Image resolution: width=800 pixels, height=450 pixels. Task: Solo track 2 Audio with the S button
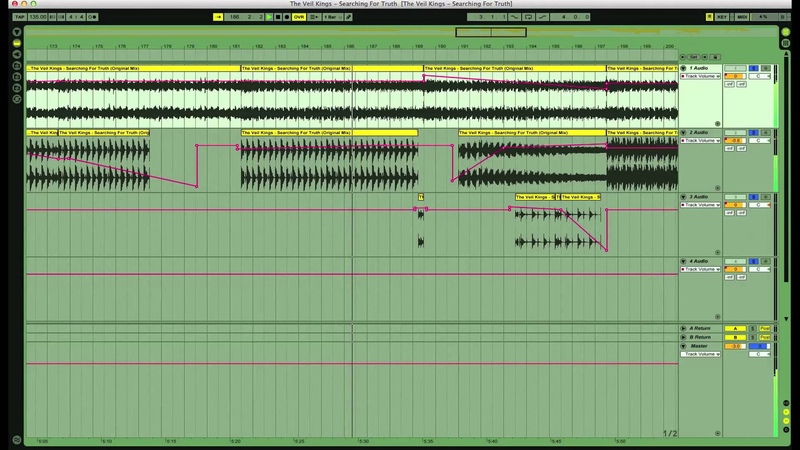coord(754,132)
